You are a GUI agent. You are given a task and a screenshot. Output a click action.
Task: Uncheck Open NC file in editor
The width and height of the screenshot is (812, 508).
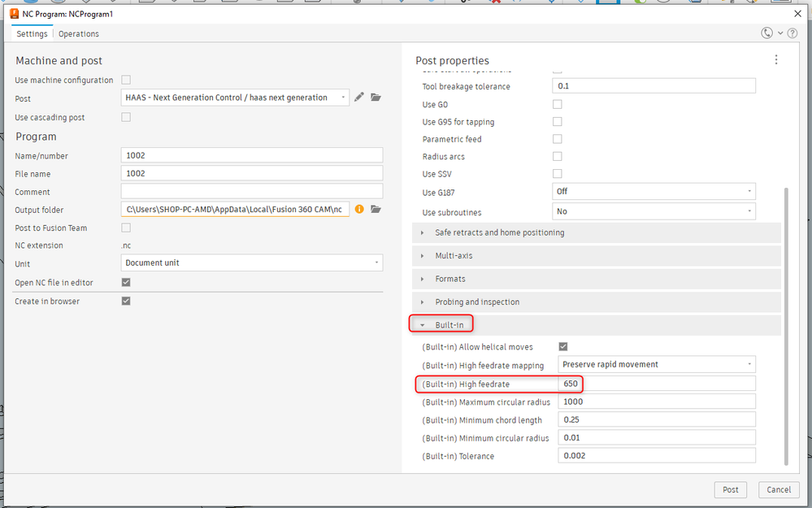coord(126,282)
